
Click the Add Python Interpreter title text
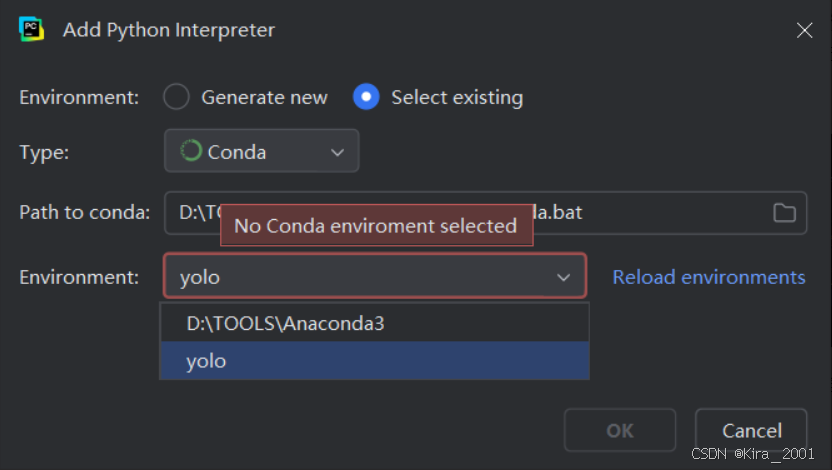[168, 30]
